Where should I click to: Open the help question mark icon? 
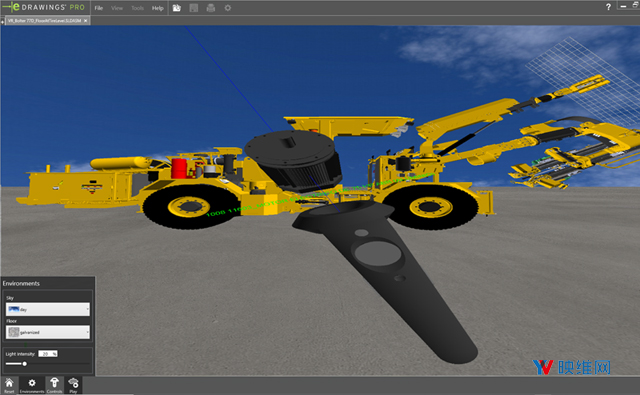(608, 7)
